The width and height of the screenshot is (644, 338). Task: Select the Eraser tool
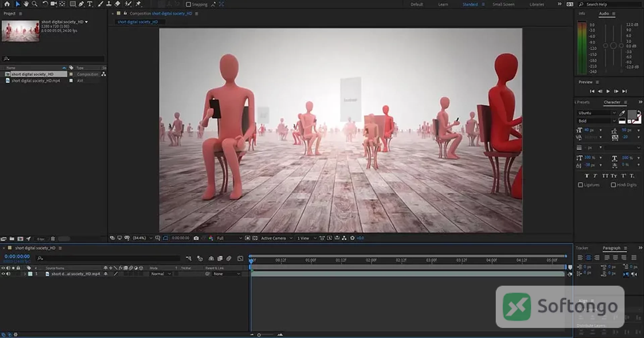pos(117,4)
